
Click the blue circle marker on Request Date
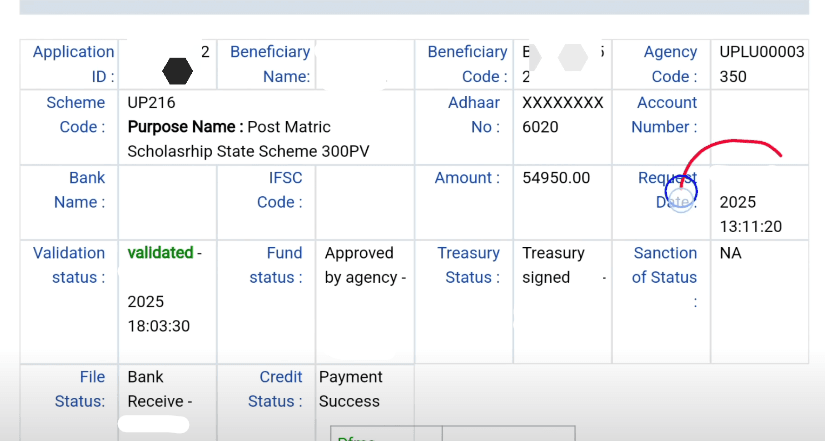(680, 191)
